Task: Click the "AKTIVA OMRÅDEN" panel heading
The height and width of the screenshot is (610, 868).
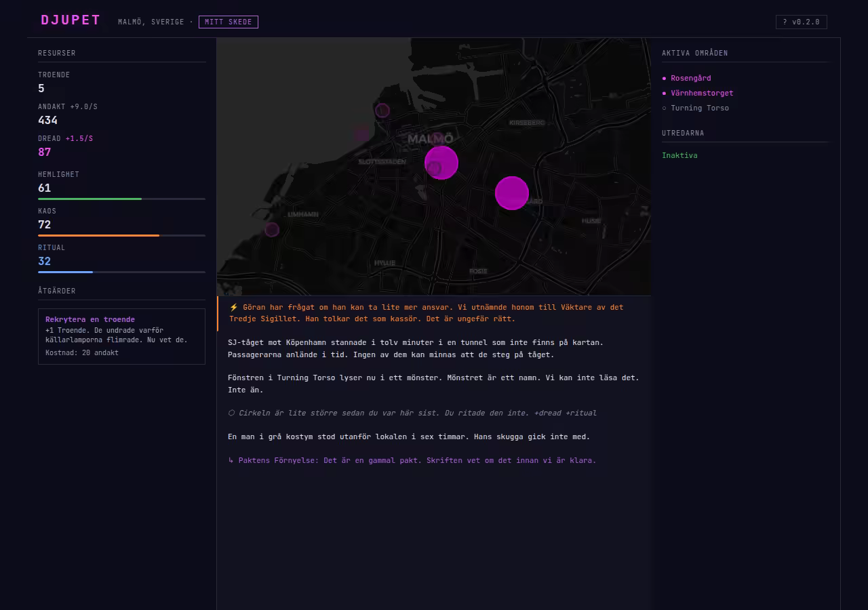Action: pos(695,53)
